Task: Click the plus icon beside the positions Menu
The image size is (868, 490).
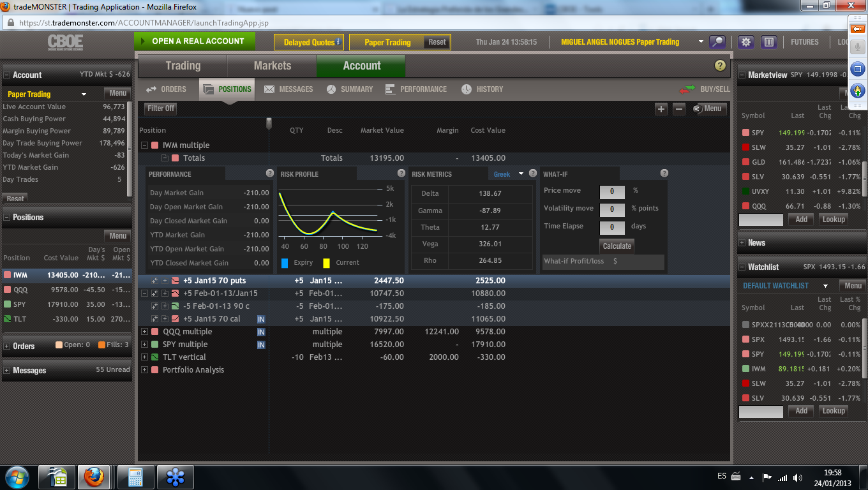Action: pyautogui.click(x=661, y=109)
